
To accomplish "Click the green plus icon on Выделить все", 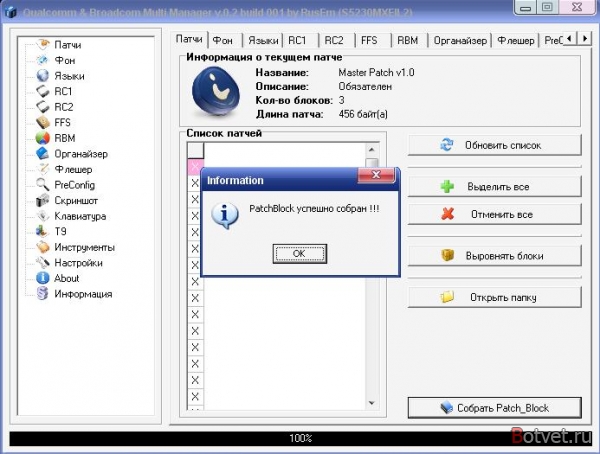I will [447, 186].
